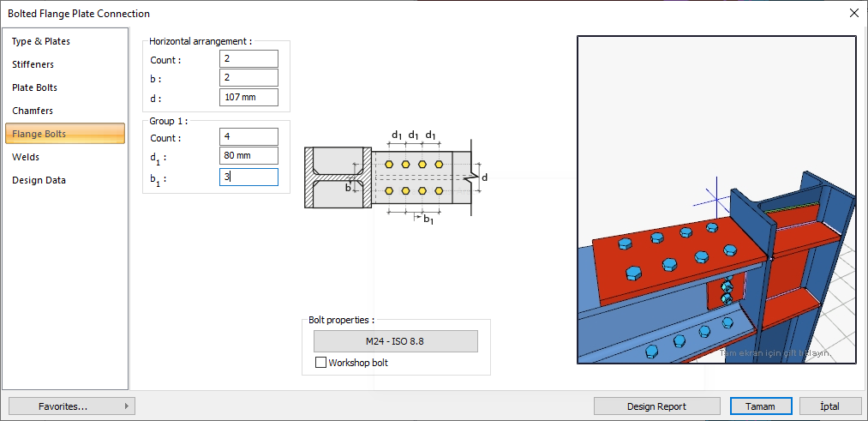Select the Flange Bolts section
Viewport: 868px width, 421px height.
[39, 134]
